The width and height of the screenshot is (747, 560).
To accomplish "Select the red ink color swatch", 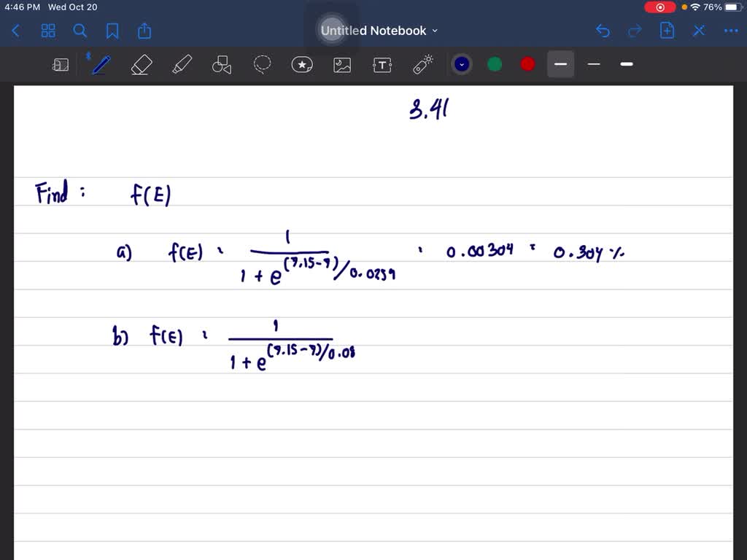I will 527,64.
